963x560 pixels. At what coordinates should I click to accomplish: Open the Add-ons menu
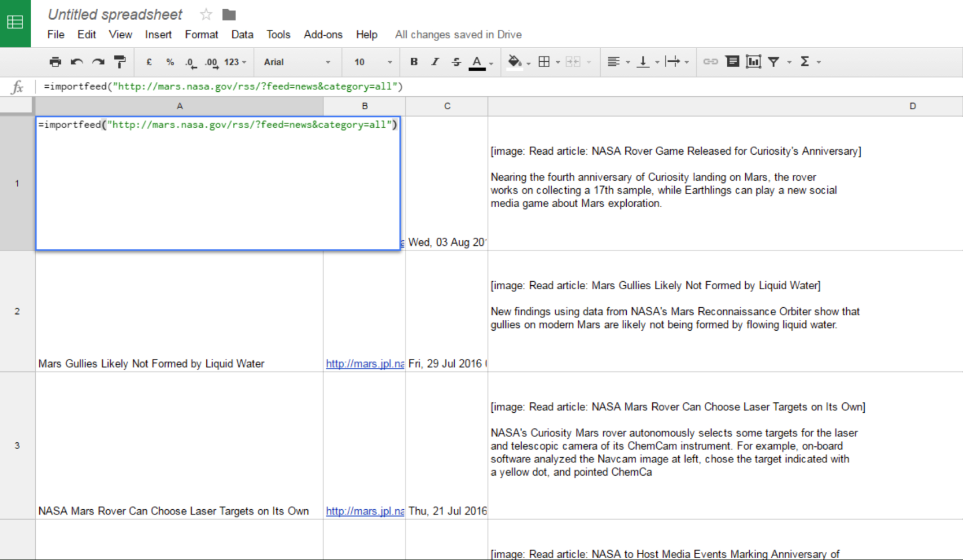tap(323, 35)
